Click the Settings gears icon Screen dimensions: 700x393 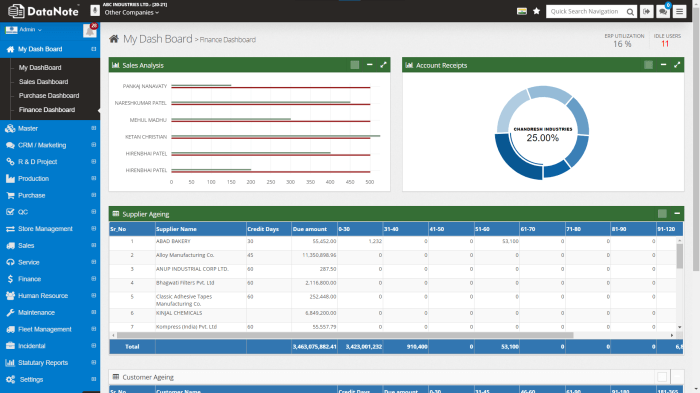(10, 380)
